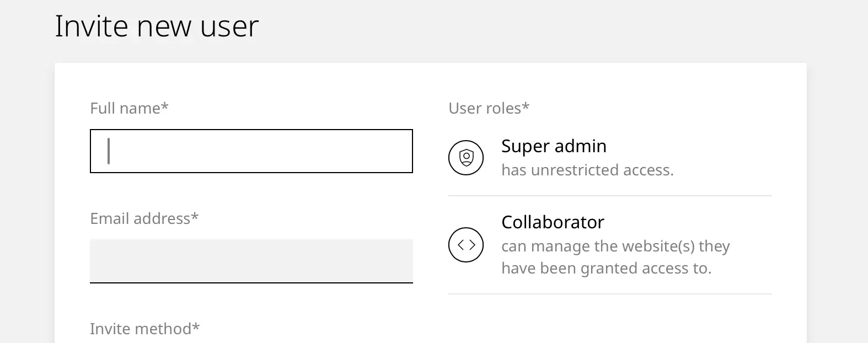
Task: Click the "has unrestricted access" description
Action: click(587, 170)
